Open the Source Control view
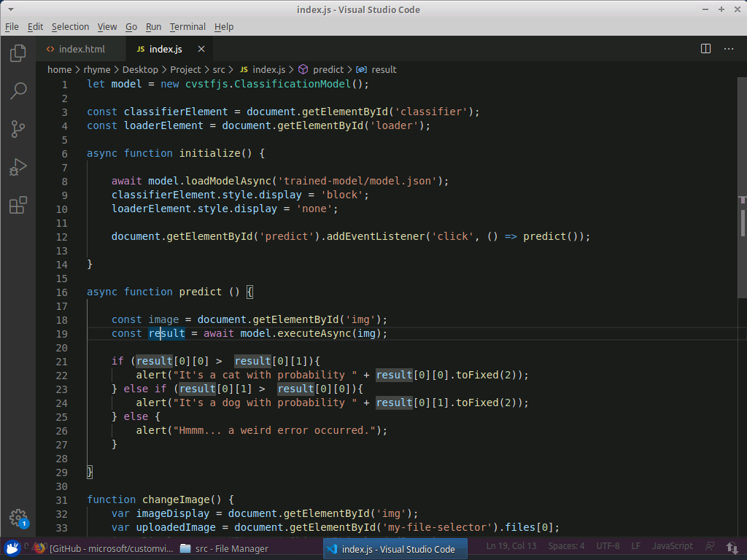 (x=18, y=128)
